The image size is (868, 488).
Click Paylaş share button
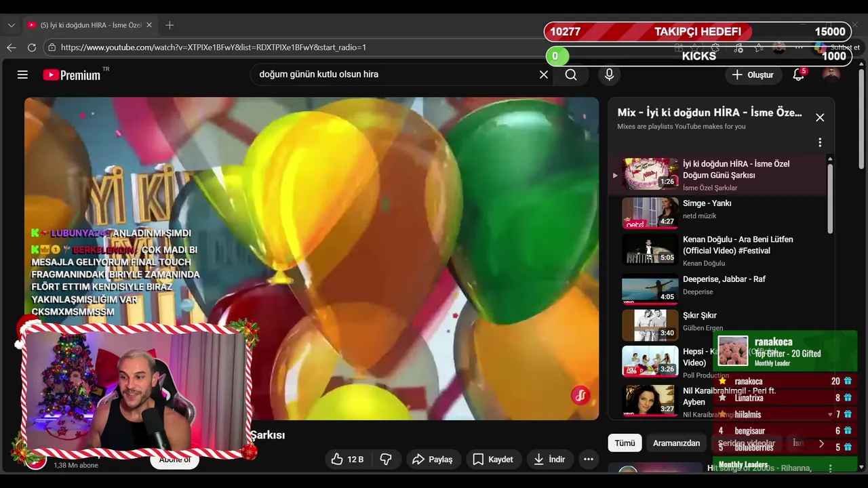pyautogui.click(x=432, y=459)
